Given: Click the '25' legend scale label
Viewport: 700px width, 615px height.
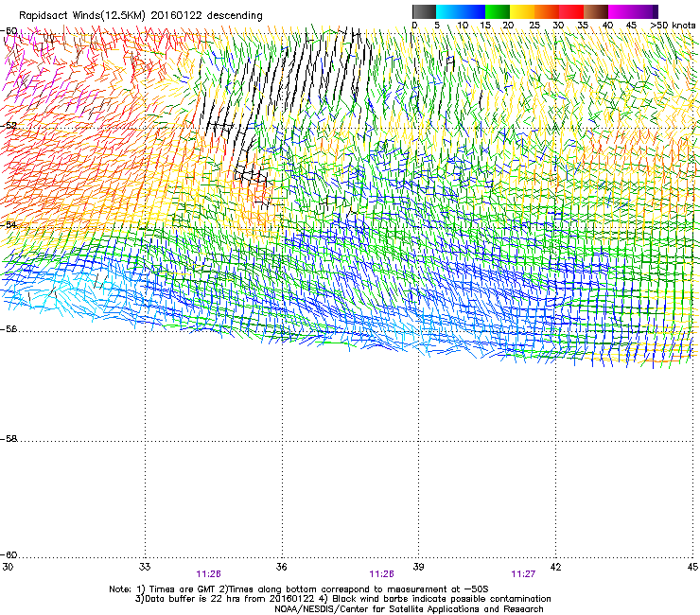Looking at the screenshot, I should pos(534,25).
